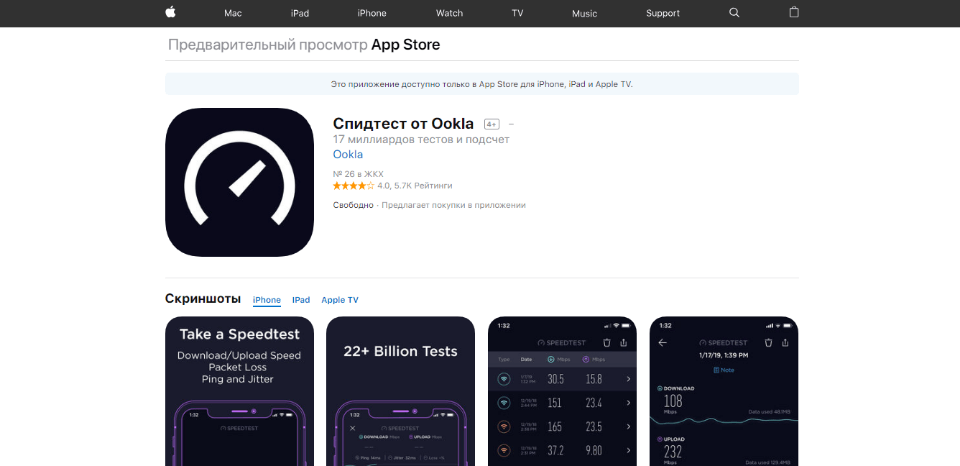The width and height of the screenshot is (960, 466).
Task: Go to the Support menu item
Action: point(662,13)
